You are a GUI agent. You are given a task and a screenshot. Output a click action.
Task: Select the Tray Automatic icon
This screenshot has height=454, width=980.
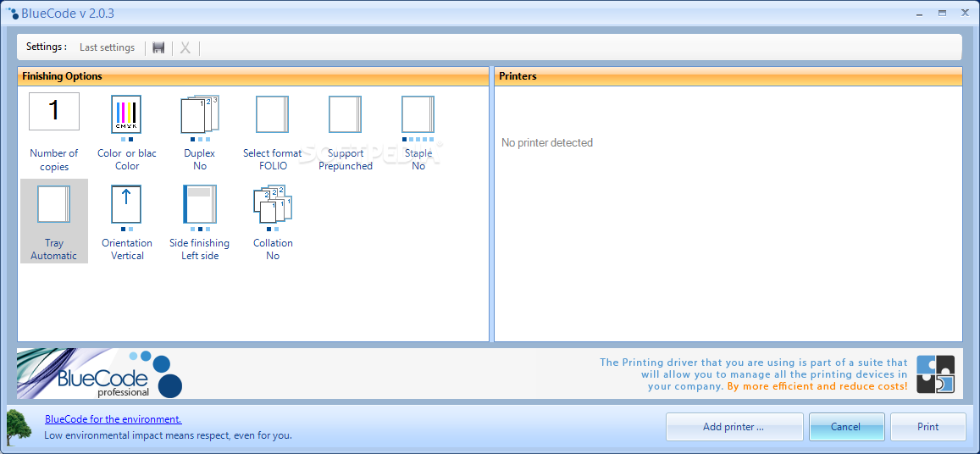[53, 204]
